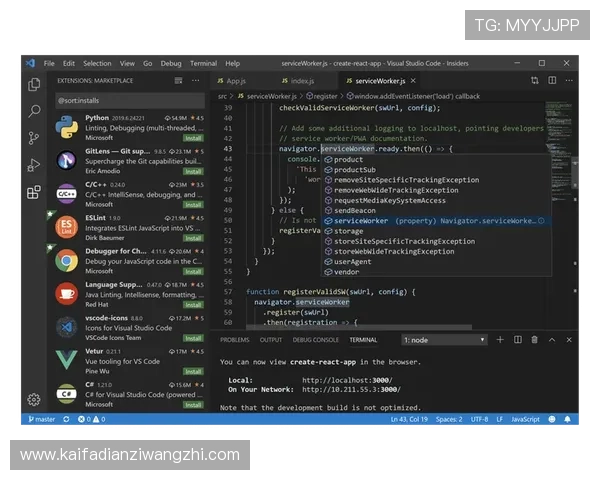The image size is (600, 480).
Task: Install the Python extension
Action: (193, 136)
